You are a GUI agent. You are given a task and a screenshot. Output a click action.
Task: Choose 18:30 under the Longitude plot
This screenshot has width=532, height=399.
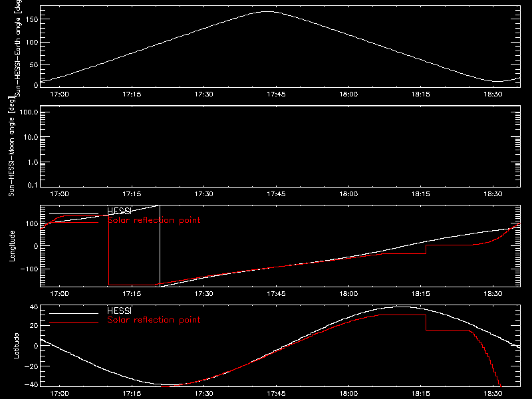pyautogui.click(x=493, y=294)
